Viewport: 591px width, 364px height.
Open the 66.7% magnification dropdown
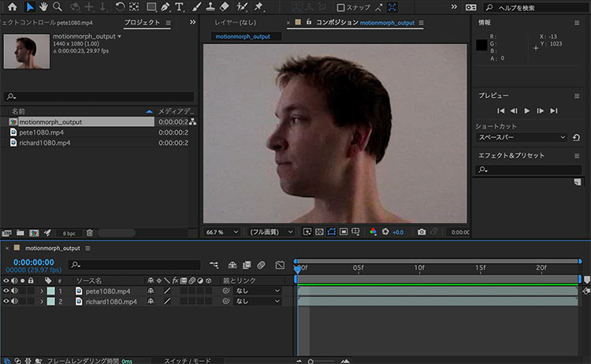[222, 232]
